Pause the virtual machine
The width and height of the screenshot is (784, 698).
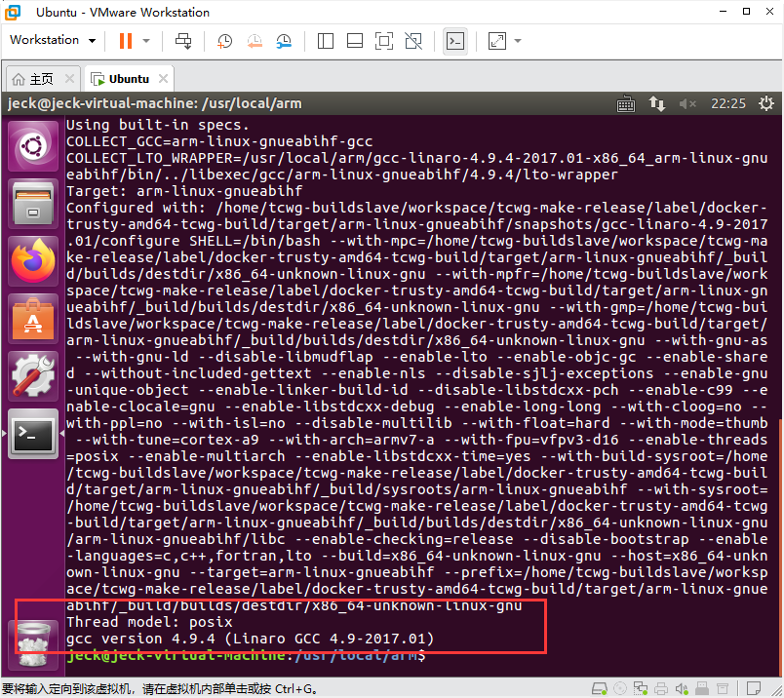126,41
